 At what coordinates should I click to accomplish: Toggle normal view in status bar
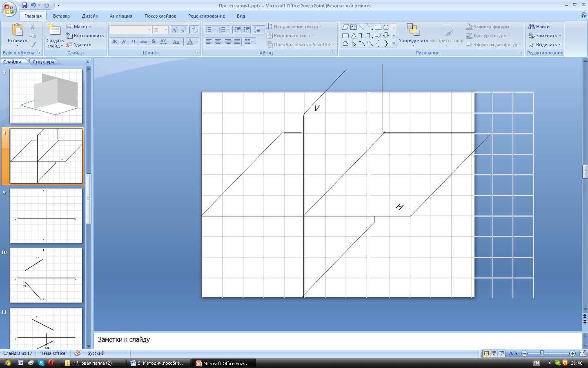(x=486, y=353)
